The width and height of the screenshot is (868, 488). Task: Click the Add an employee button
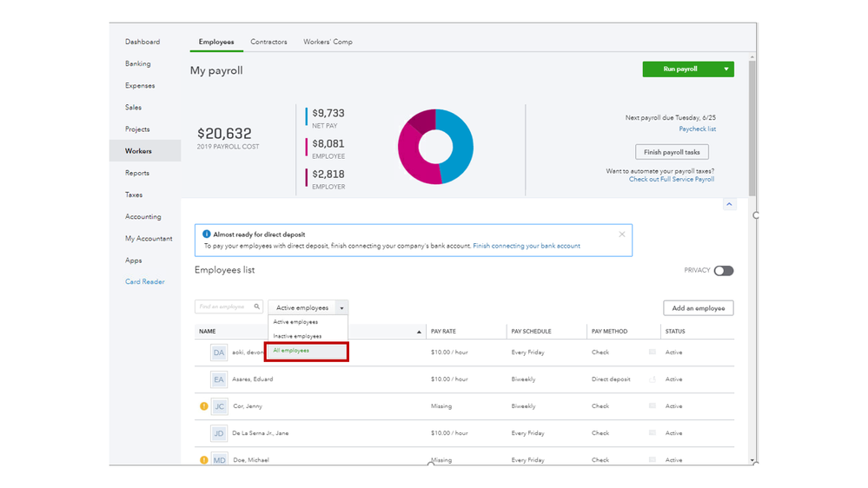(x=698, y=308)
